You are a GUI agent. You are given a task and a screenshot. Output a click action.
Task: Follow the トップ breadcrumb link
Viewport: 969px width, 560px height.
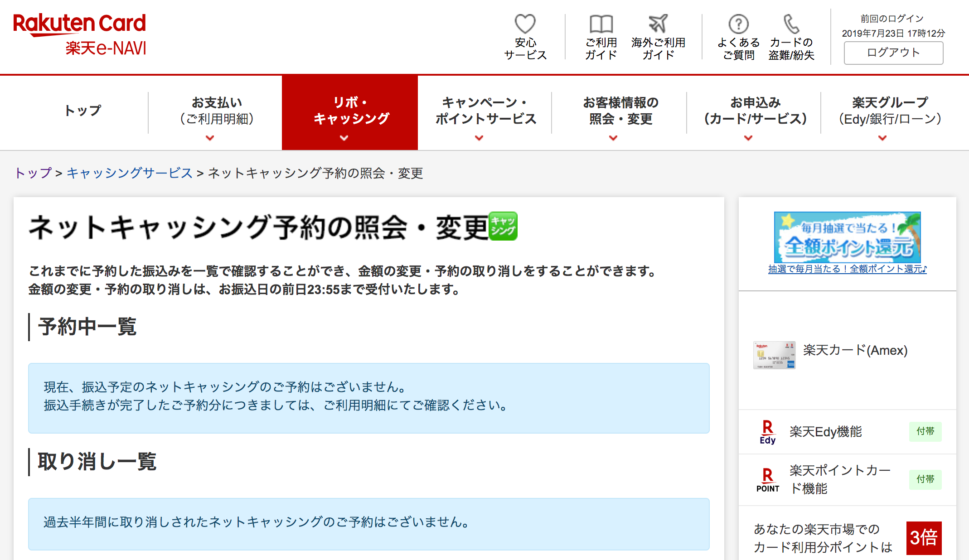pyautogui.click(x=33, y=173)
